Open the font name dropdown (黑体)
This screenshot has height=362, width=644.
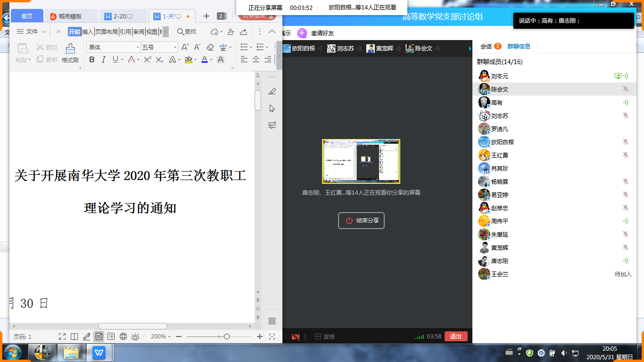(114, 47)
